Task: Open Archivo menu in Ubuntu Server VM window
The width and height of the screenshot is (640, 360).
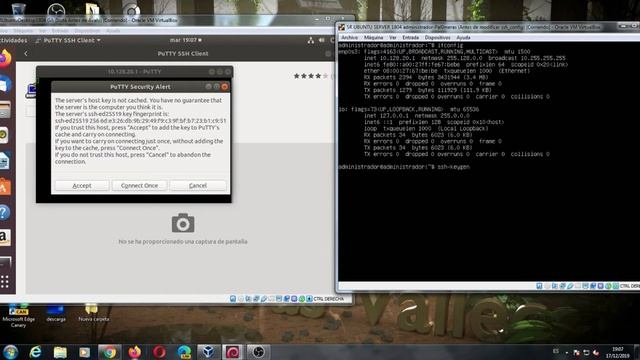Action: [349, 37]
